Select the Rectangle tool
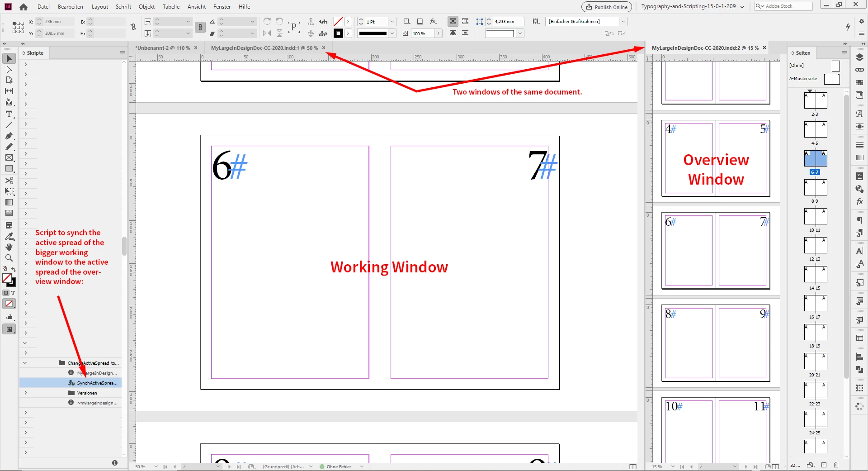The image size is (868, 471). pyautogui.click(x=9, y=169)
